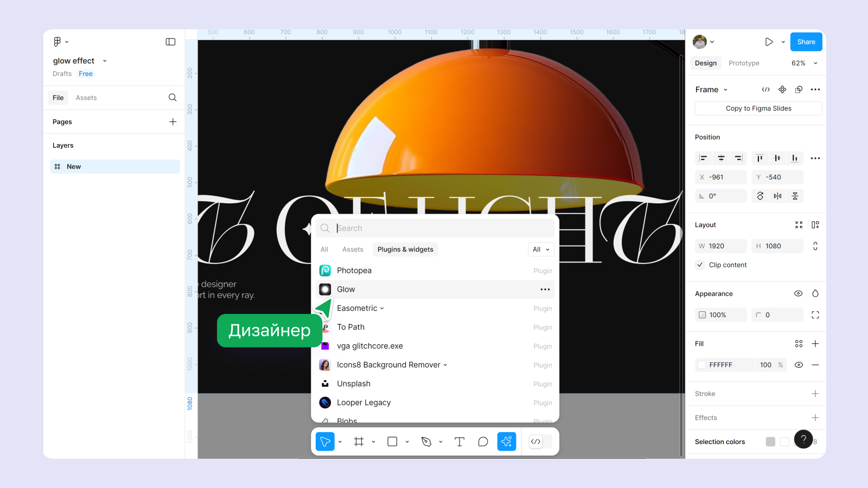Viewport: 868px width, 488px height.
Task: Click the Comment tool bubble icon
Action: (483, 442)
